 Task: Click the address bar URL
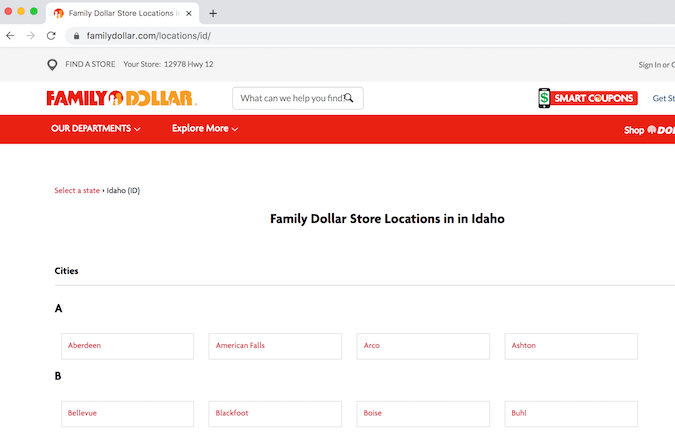(x=149, y=36)
